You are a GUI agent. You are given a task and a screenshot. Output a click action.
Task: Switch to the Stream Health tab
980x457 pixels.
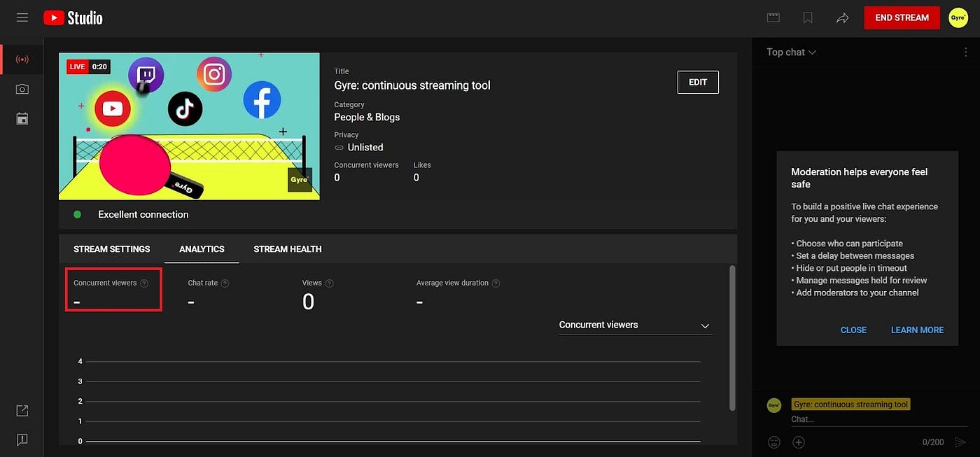click(x=288, y=249)
